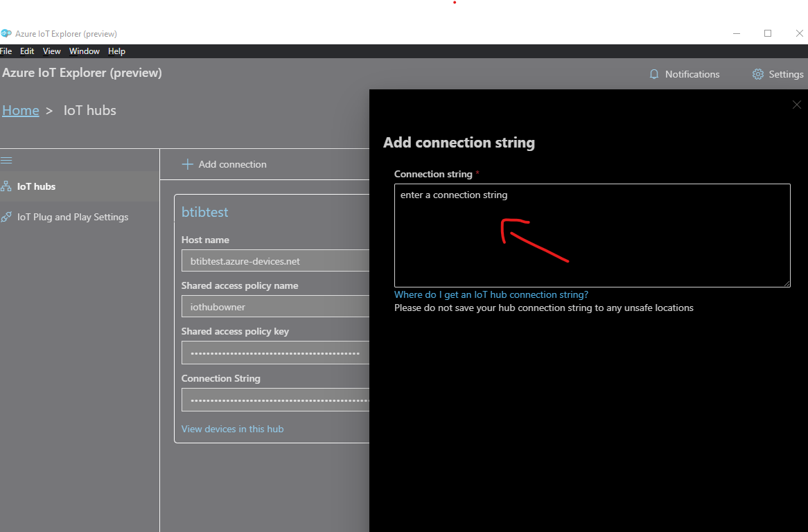
Task: Click the Home breadcrumb link
Action: (21, 111)
